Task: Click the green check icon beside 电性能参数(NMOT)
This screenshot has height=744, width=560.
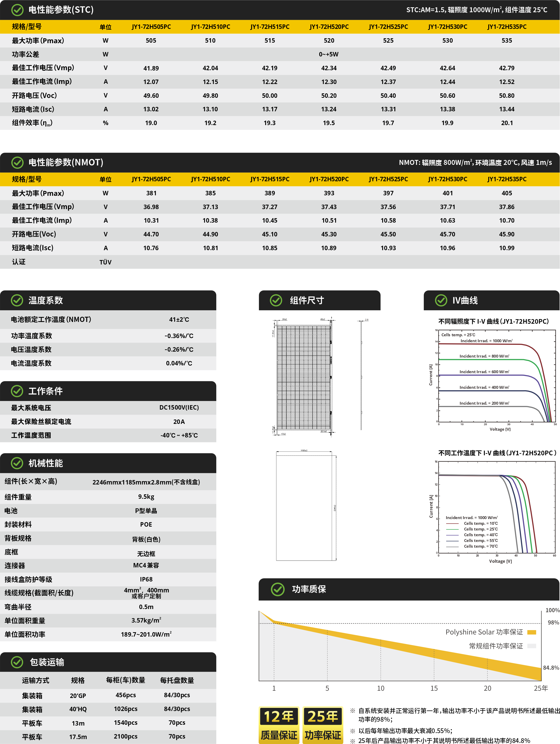Action: 17,163
